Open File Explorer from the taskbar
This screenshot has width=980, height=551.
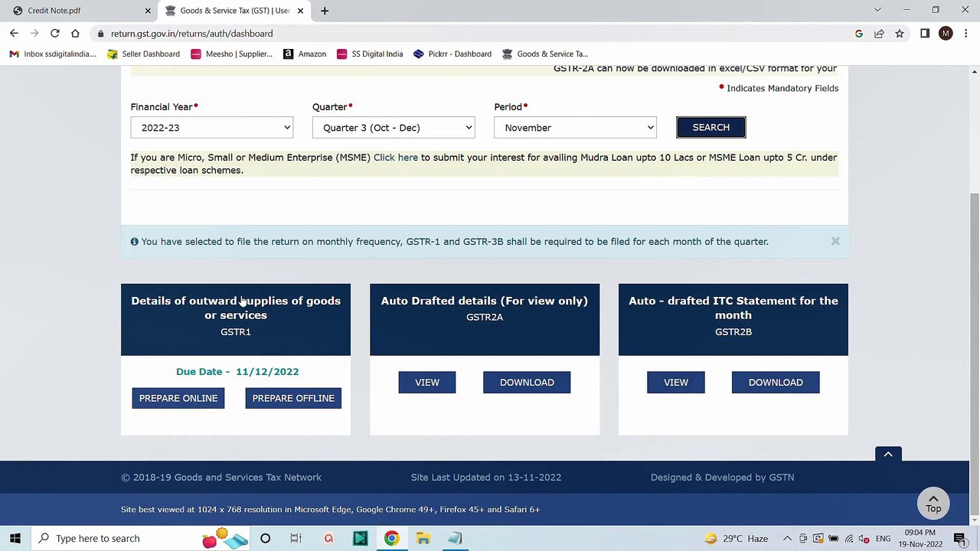click(x=423, y=538)
